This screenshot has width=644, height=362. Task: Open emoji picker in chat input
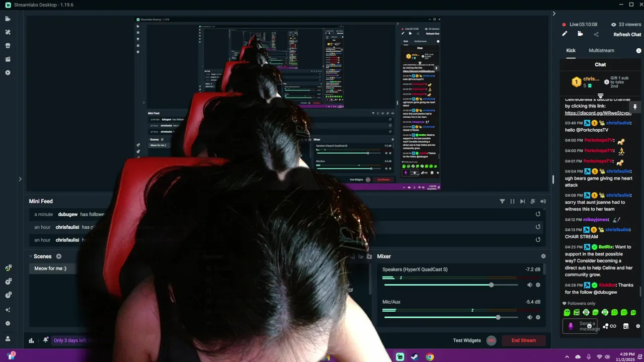(x=589, y=326)
